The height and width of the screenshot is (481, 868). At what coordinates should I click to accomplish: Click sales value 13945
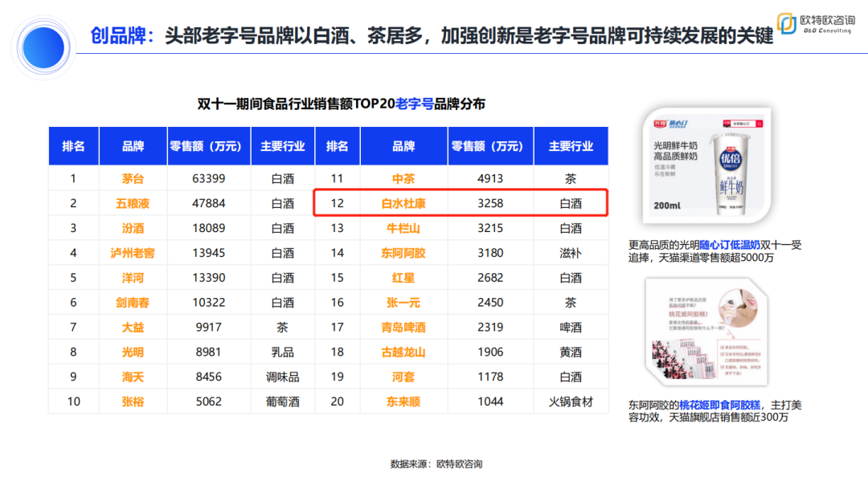click(209, 253)
